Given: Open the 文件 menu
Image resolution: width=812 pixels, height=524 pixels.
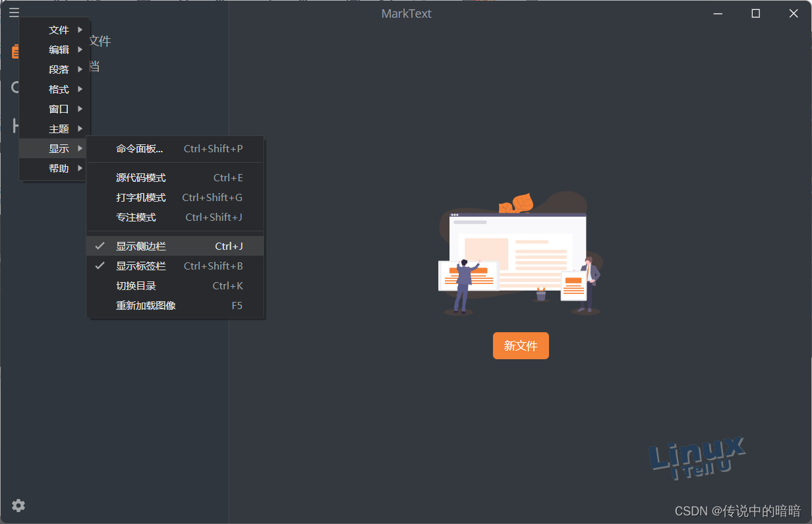Looking at the screenshot, I should 55,30.
